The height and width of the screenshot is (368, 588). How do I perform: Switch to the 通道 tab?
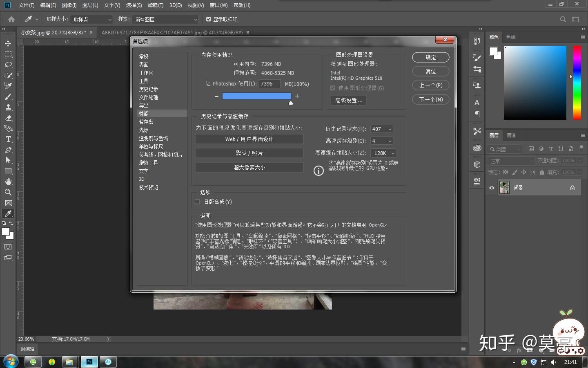coord(511,135)
